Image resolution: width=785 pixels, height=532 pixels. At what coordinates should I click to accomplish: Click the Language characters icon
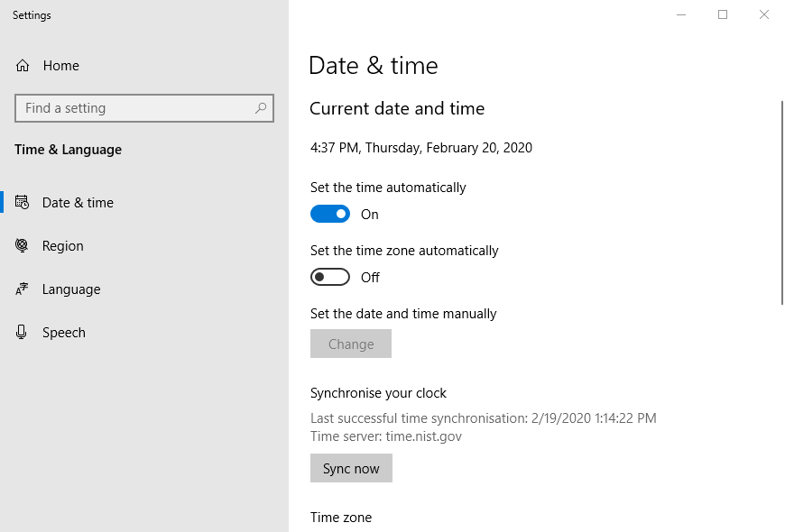(22, 289)
